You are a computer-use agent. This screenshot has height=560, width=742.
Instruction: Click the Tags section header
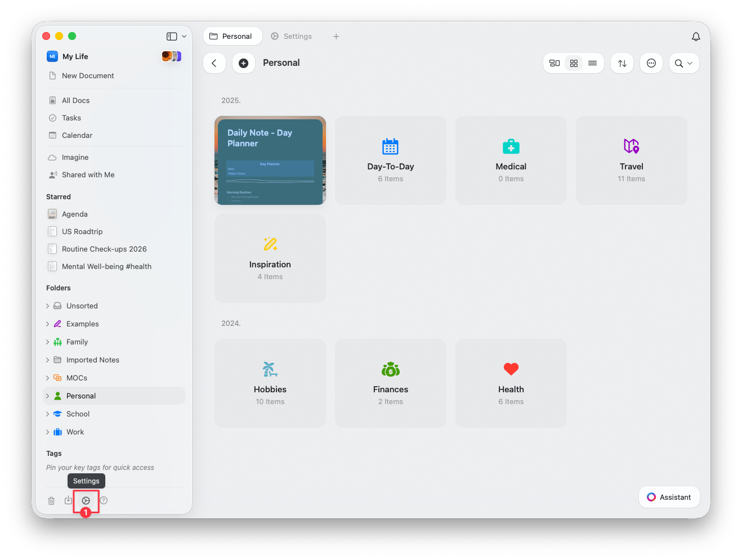pos(54,454)
